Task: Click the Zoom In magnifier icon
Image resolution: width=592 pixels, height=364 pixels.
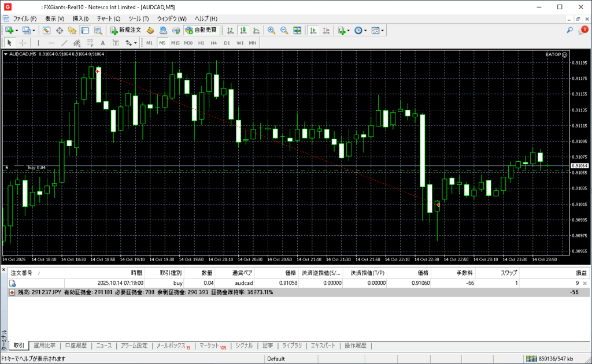Action: tap(271, 30)
